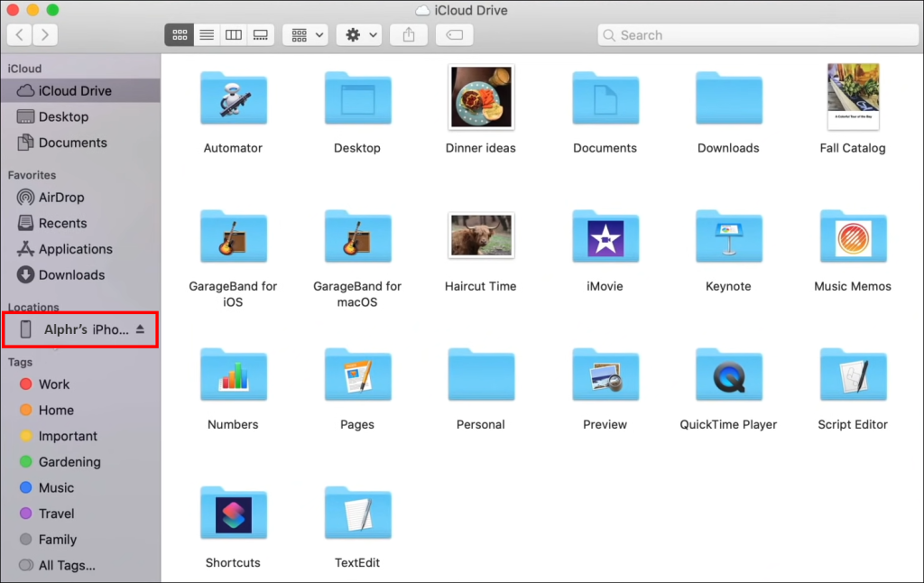Eject Alphr's iPhone in sidebar

(140, 329)
